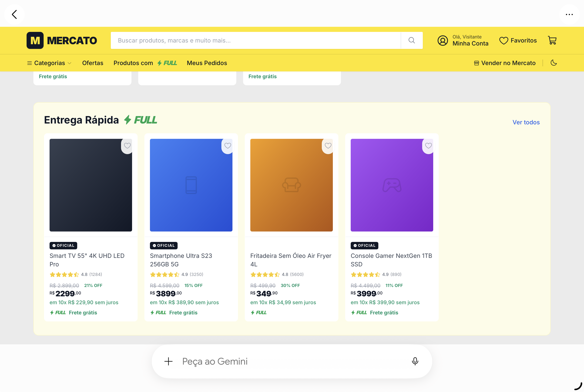Click the 21% OFF discount label
The image size is (584, 392).
pos(93,285)
